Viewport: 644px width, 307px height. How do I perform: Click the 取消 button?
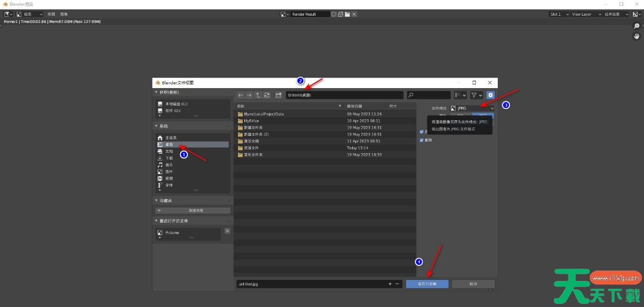click(x=473, y=284)
